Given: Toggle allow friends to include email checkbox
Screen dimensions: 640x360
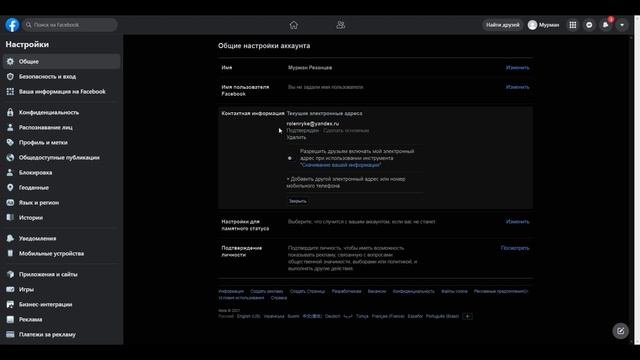Looking at the screenshot, I should tap(290, 158).
